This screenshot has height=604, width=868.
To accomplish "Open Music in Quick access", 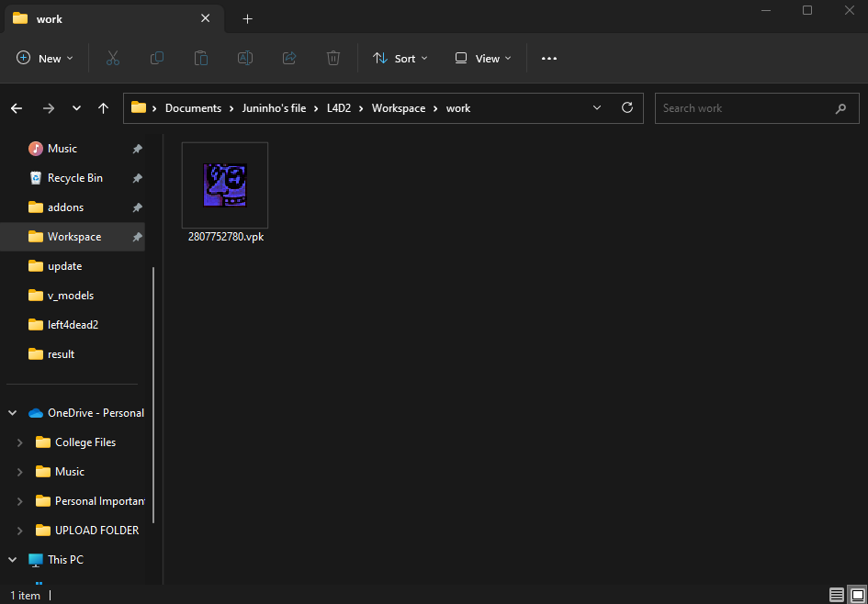I will 62,149.
